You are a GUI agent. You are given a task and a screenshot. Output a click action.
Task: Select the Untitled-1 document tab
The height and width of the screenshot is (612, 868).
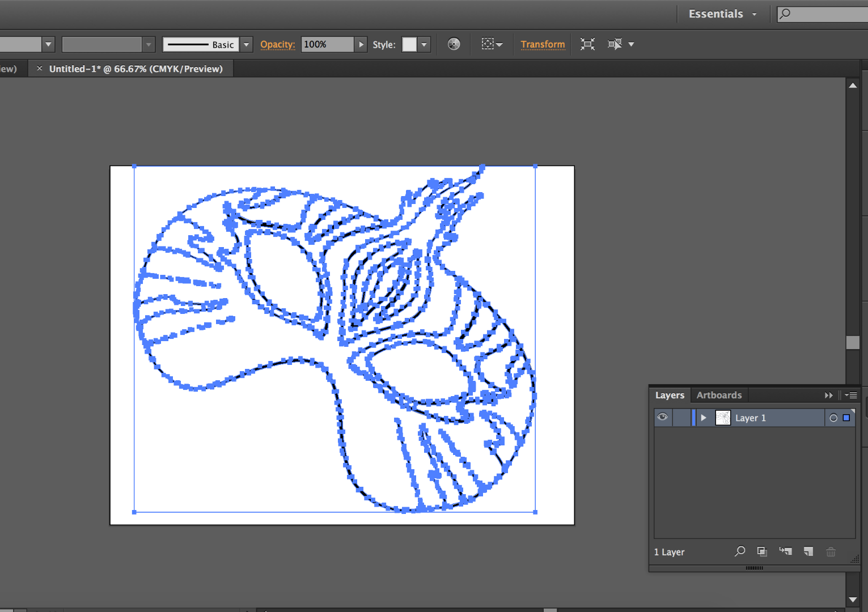(136, 69)
